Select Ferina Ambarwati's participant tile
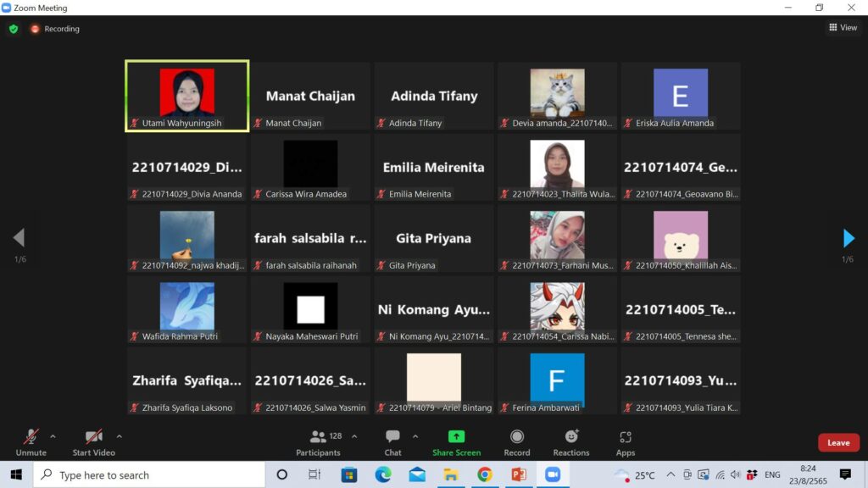Viewport: 868px width, 488px height. click(x=557, y=380)
